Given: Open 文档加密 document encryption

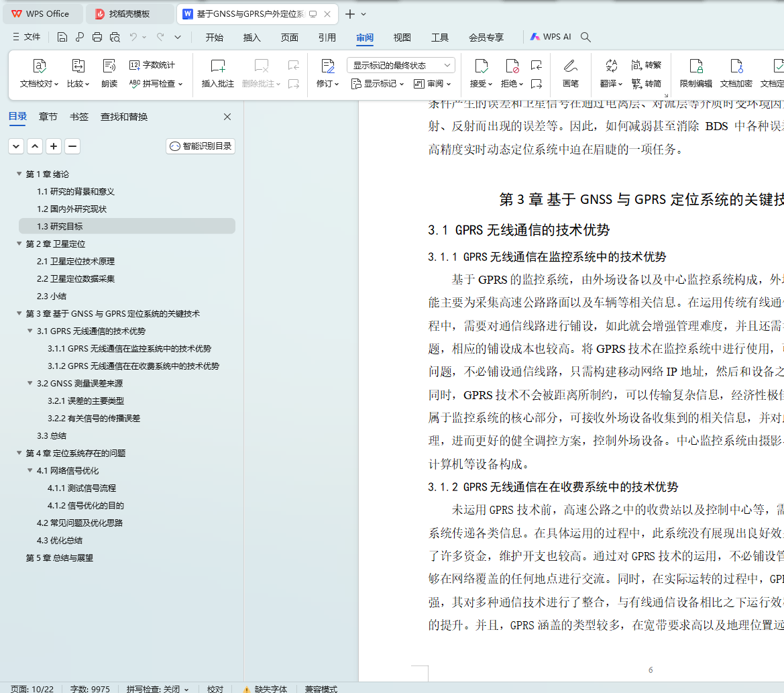Looking at the screenshot, I should coord(736,74).
